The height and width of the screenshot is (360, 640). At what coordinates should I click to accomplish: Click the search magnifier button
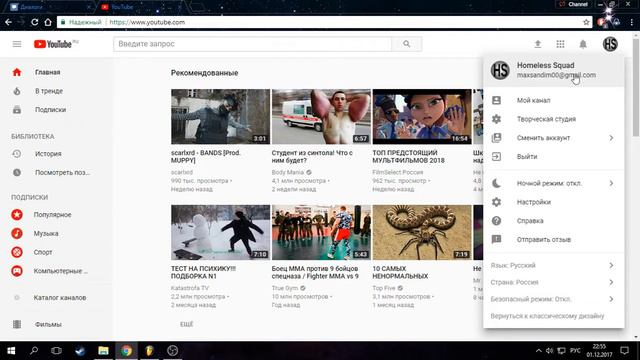407,44
